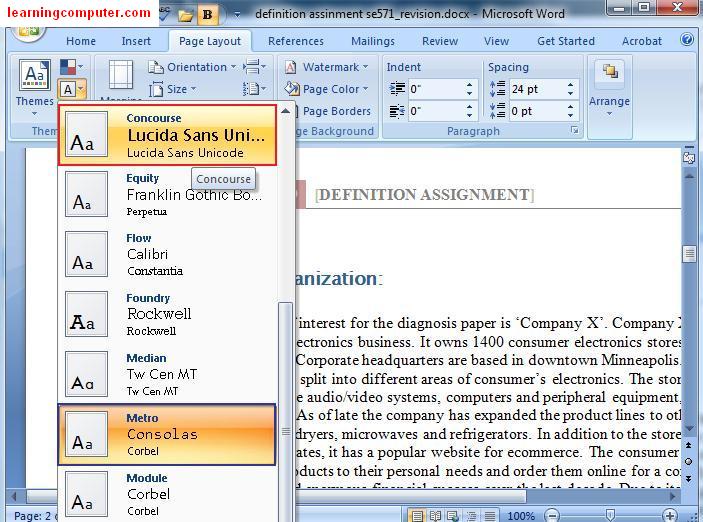Image resolution: width=703 pixels, height=522 pixels.
Task: Click the zoom slider handle
Action: click(610, 515)
